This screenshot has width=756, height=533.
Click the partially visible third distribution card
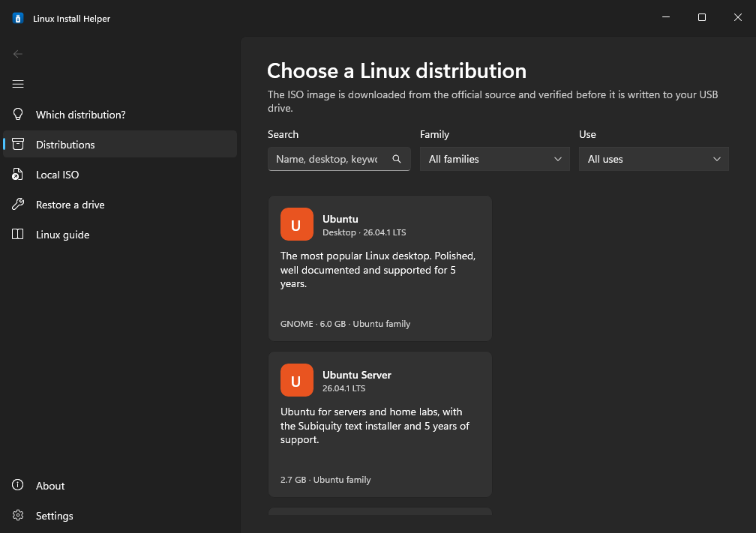[380, 511]
